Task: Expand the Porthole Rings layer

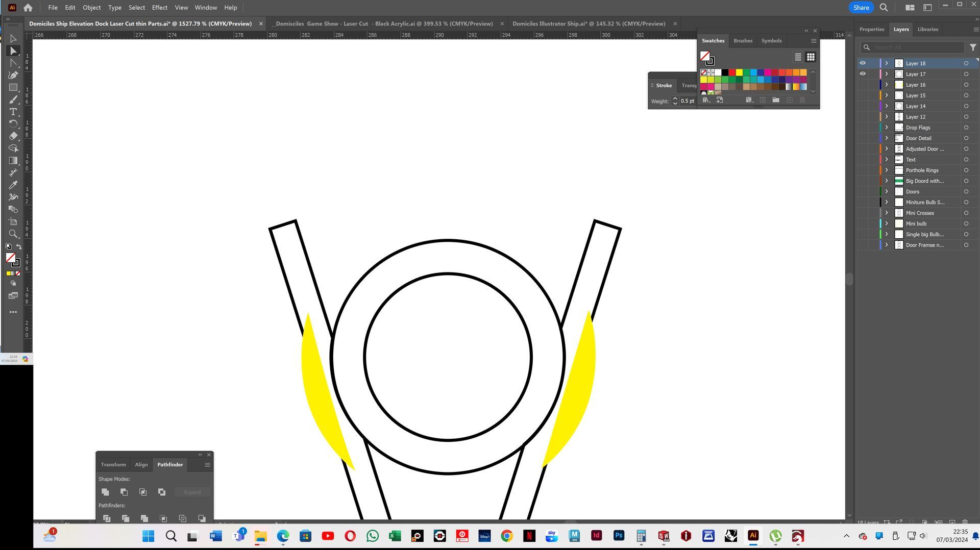Action: click(887, 170)
